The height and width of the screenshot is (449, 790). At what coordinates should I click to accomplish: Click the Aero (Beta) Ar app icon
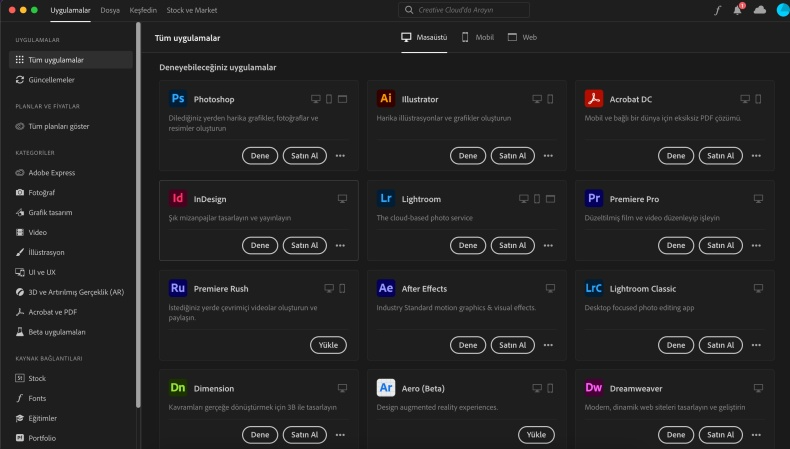coord(386,388)
